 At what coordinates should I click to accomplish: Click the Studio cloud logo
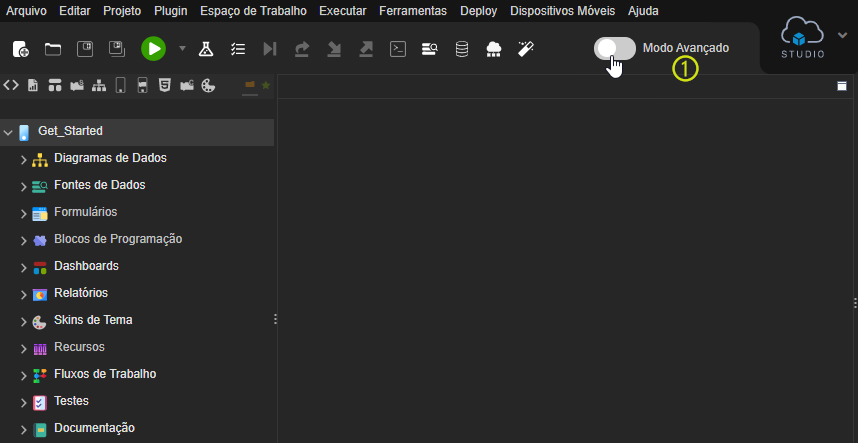click(x=803, y=37)
